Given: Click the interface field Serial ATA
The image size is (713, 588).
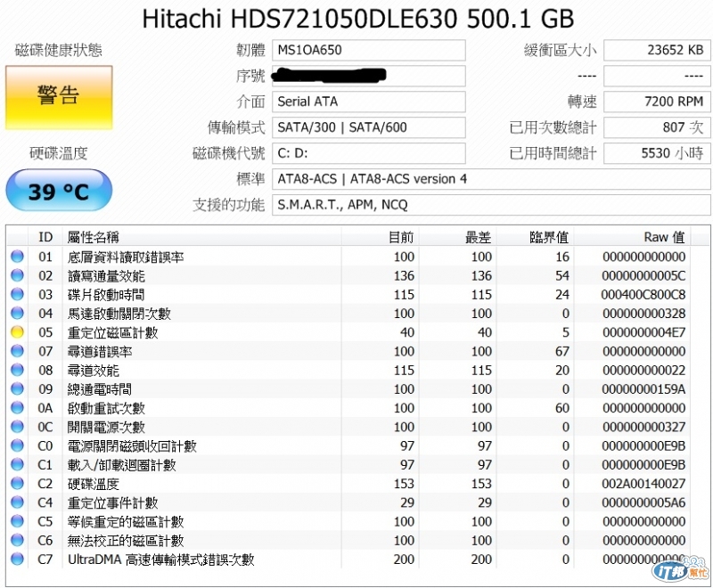Looking at the screenshot, I should pos(369,102).
